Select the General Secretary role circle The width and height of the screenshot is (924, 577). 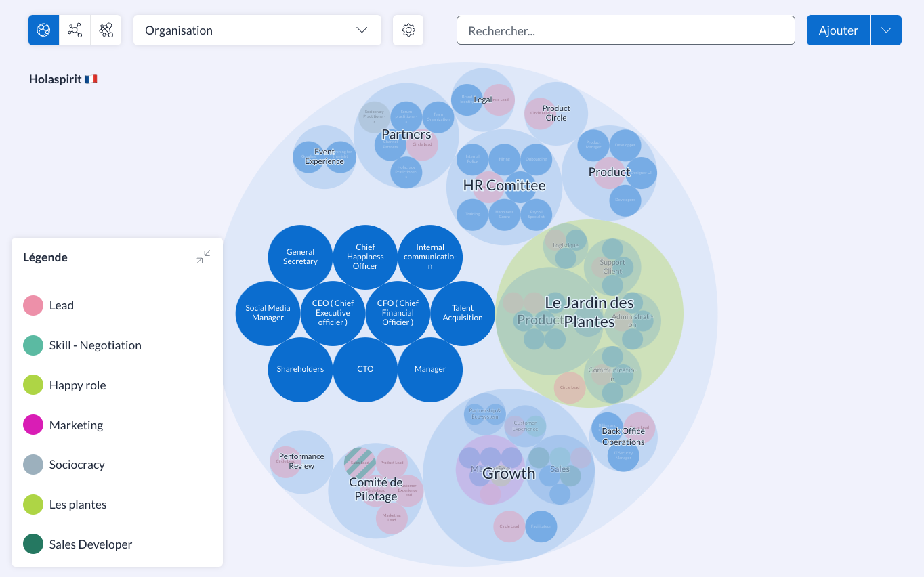click(300, 257)
